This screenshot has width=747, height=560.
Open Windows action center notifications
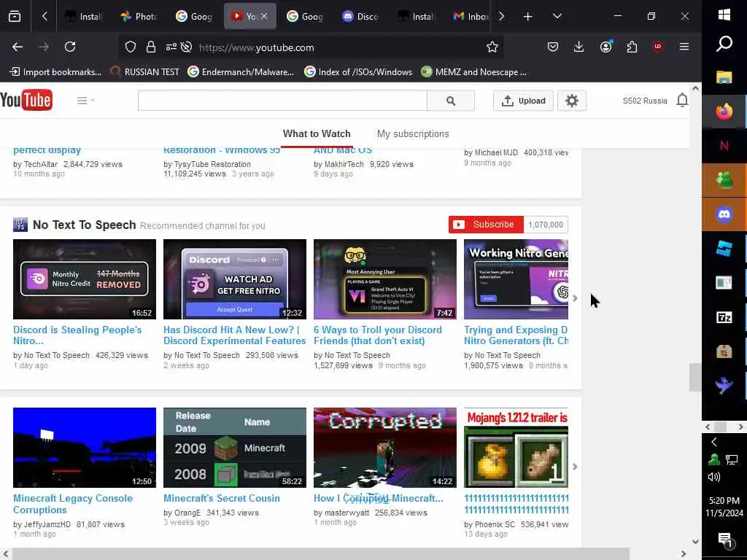(x=724, y=540)
